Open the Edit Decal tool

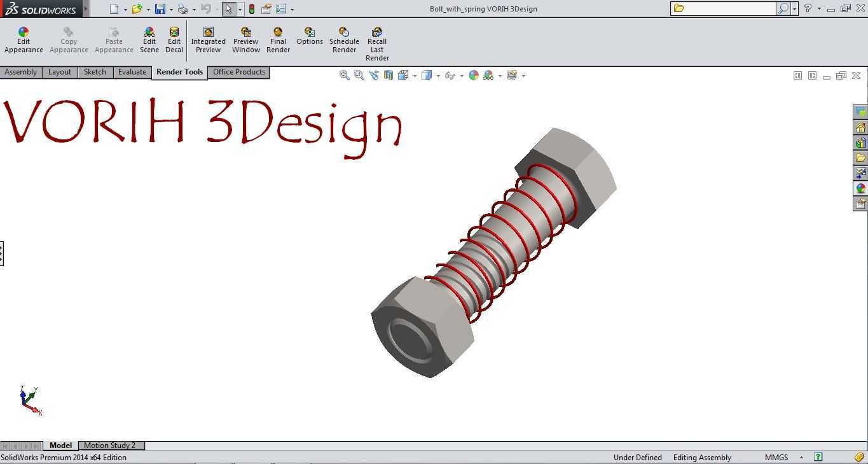174,40
